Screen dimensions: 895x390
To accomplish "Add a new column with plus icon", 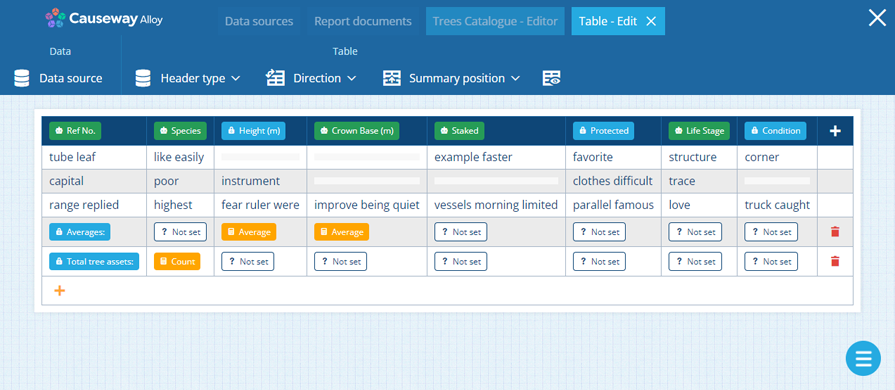I will click(x=835, y=131).
